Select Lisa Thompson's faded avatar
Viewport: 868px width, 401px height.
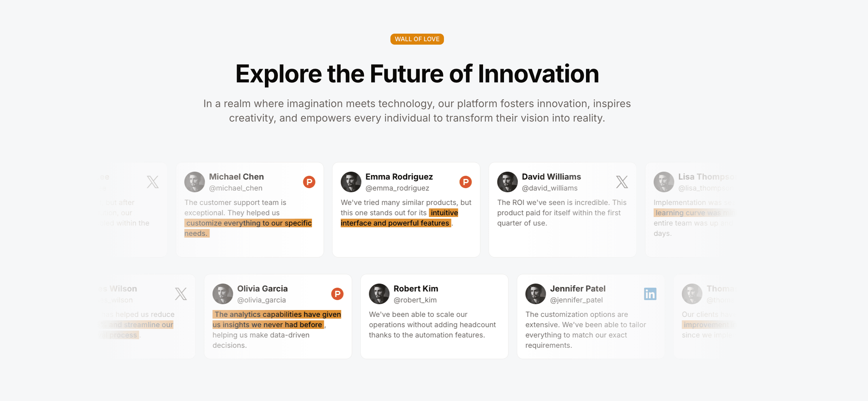click(x=664, y=182)
